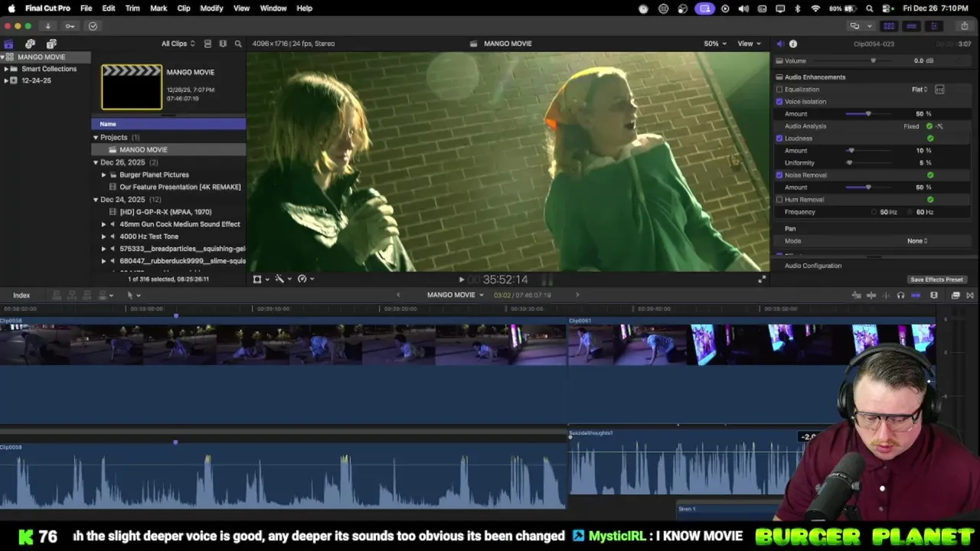Open macOS Spotlight search icon

click(x=870, y=8)
